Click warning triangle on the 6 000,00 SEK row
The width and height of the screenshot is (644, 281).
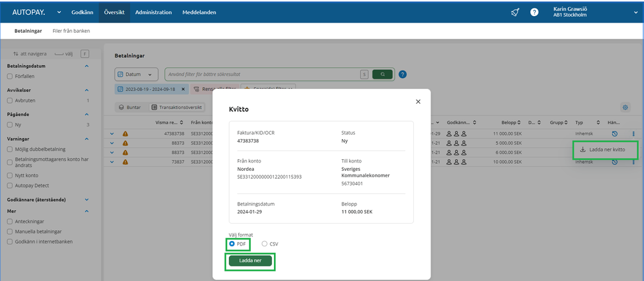tap(125, 152)
